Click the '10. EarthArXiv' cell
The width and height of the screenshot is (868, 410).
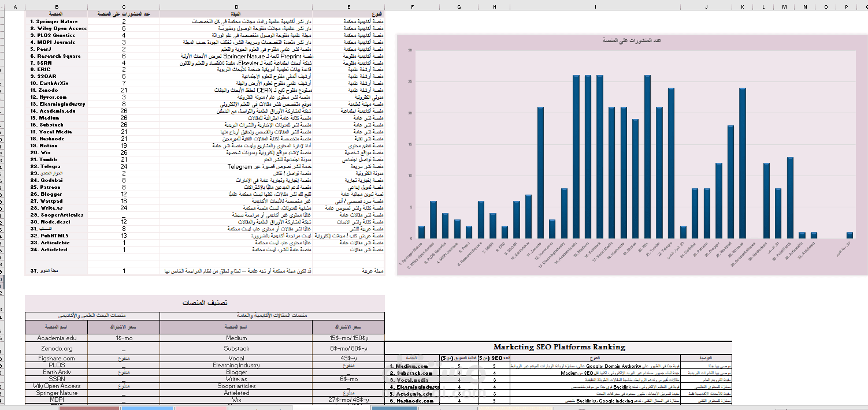pyautogui.click(x=56, y=83)
